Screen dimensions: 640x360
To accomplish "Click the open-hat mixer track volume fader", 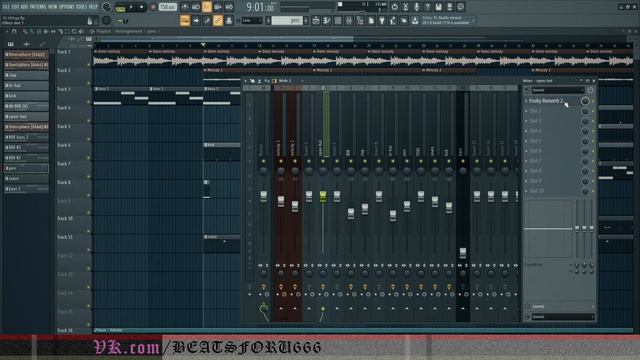I will pyautogui.click(x=323, y=196).
